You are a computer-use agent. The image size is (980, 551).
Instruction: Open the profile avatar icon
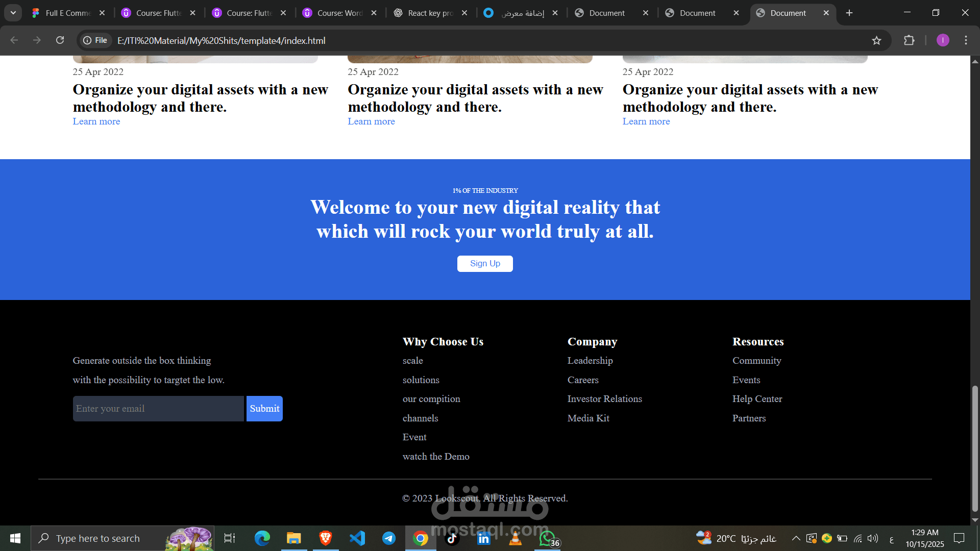click(943, 40)
